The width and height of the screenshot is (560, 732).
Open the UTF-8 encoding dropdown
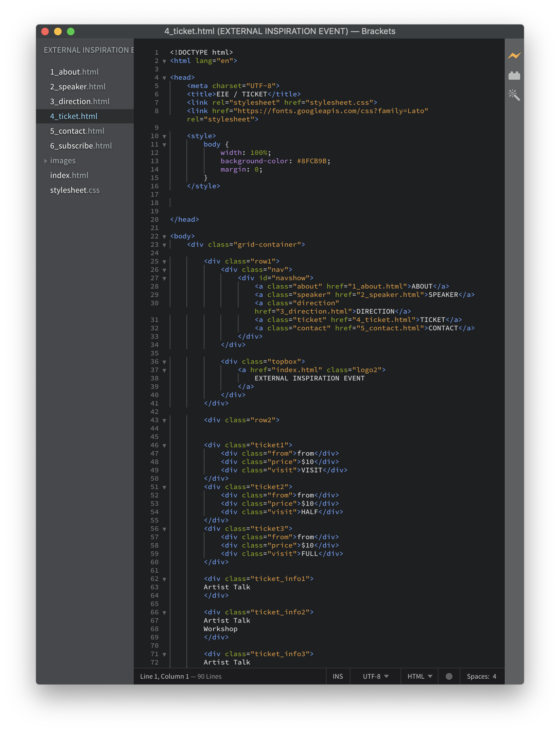tap(375, 676)
